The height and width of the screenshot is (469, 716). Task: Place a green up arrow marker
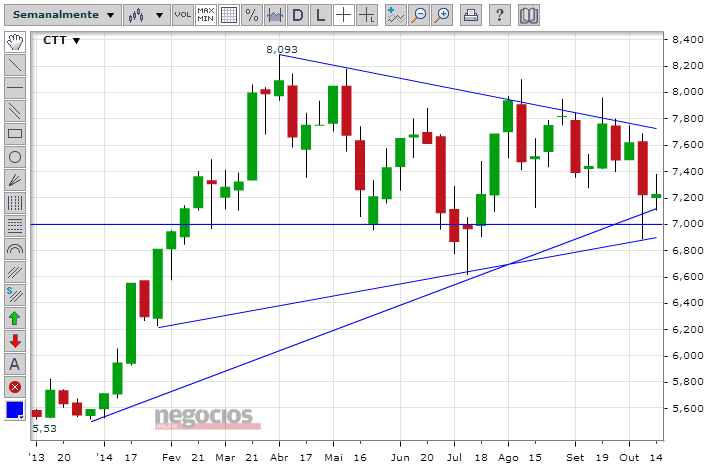click(x=15, y=318)
